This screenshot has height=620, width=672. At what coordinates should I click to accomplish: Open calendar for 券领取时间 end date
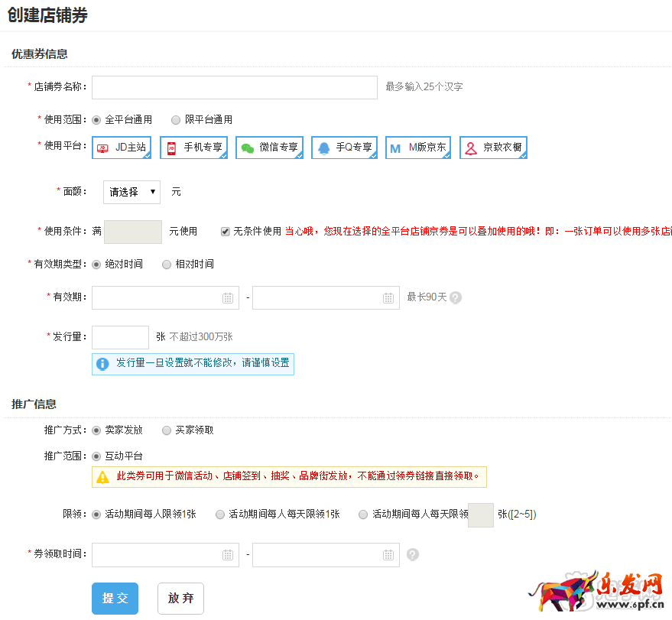pyautogui.click(x=388, y=555)
